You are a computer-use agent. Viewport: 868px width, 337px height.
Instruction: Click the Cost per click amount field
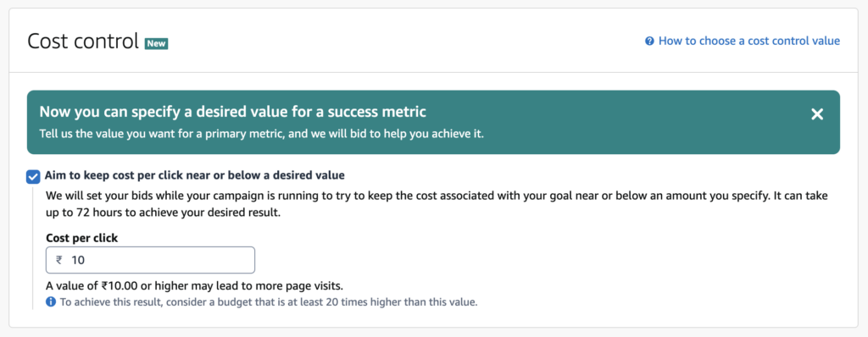[x=151, y=260]
